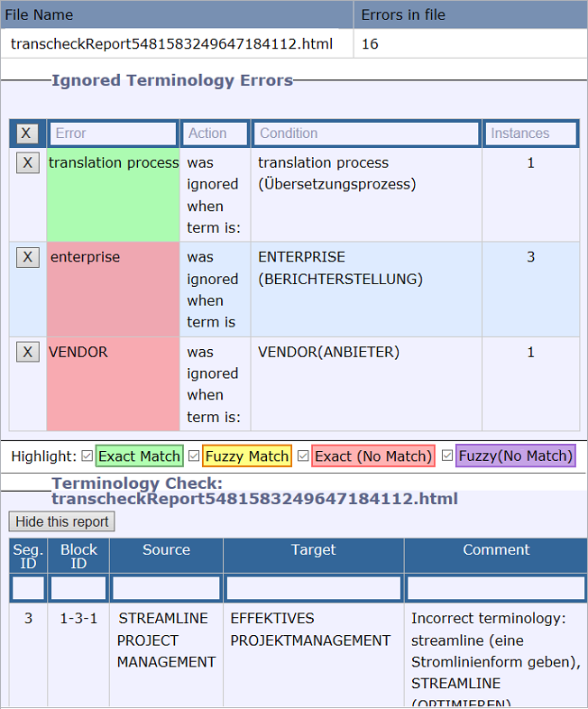This screenshot has height=709, width=588.
Task: Uncheck the Exact (No Match) highlight checkbox
Action: [x=303, y=456]
